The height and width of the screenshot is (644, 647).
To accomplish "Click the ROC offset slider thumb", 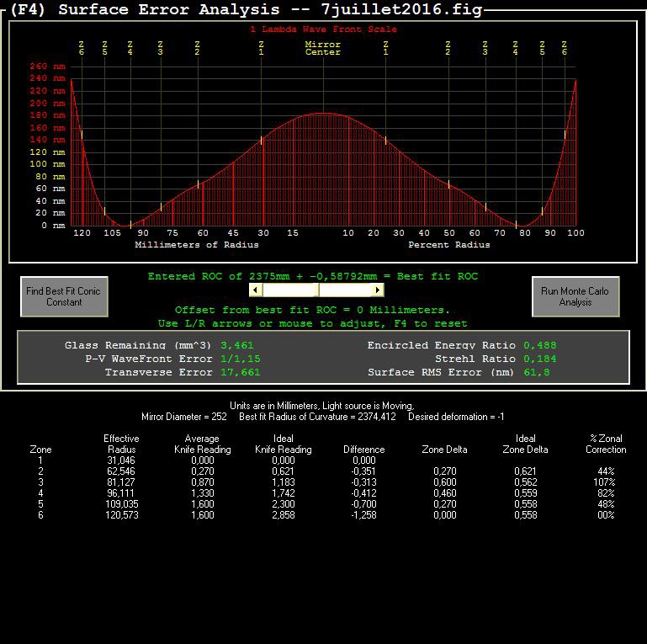I will (317, 290).
